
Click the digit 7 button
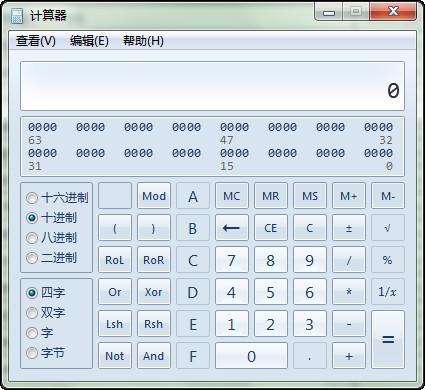pos(232,260)
